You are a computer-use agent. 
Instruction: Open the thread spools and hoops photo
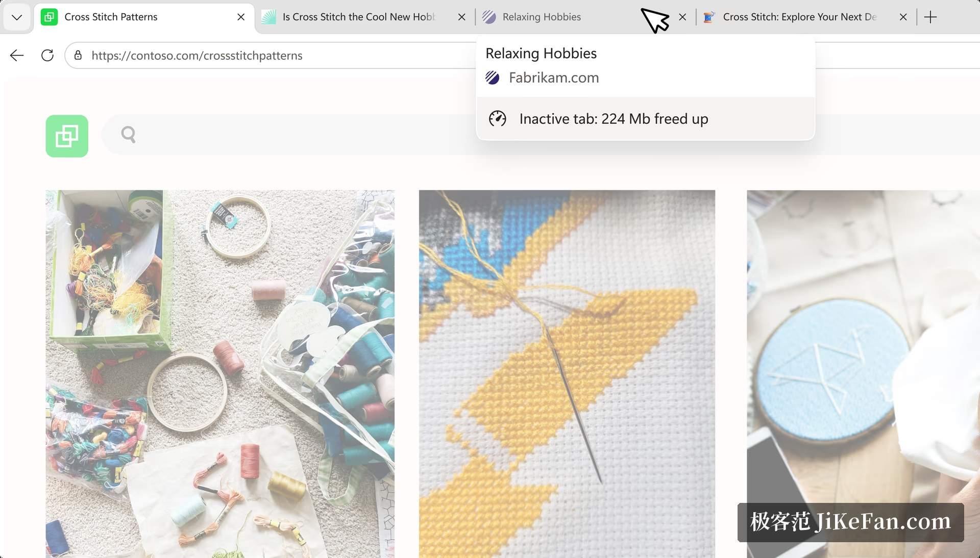tap(220, 374)
